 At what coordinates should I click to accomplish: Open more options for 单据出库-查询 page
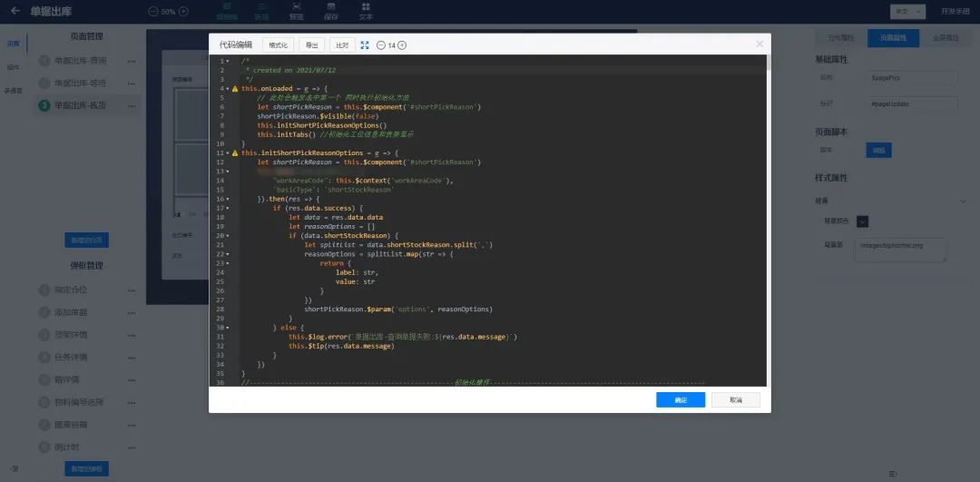(132, 61)
